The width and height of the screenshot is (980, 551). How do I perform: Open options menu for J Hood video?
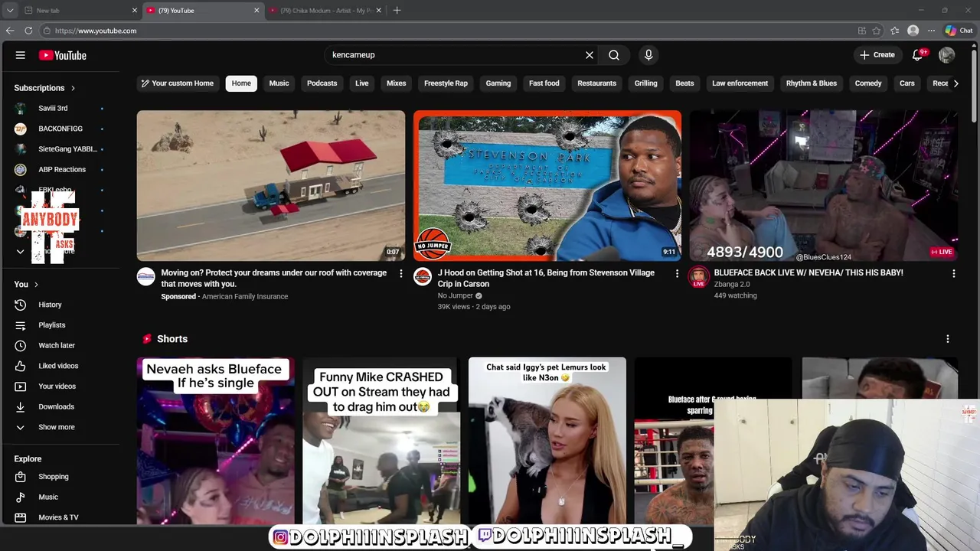[677, 273]
